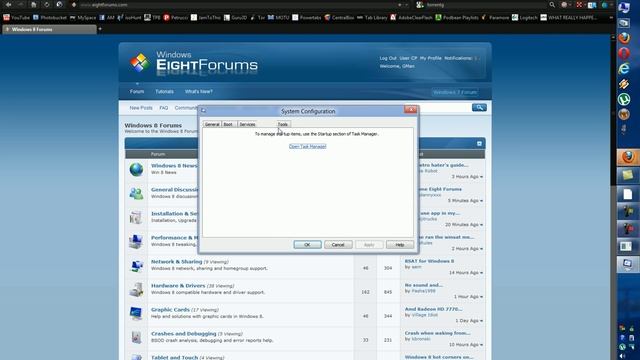The image size is (640, 360).
Task: Select the Windows 8 Forums browser tab
Action: click(x=49, y=29)
